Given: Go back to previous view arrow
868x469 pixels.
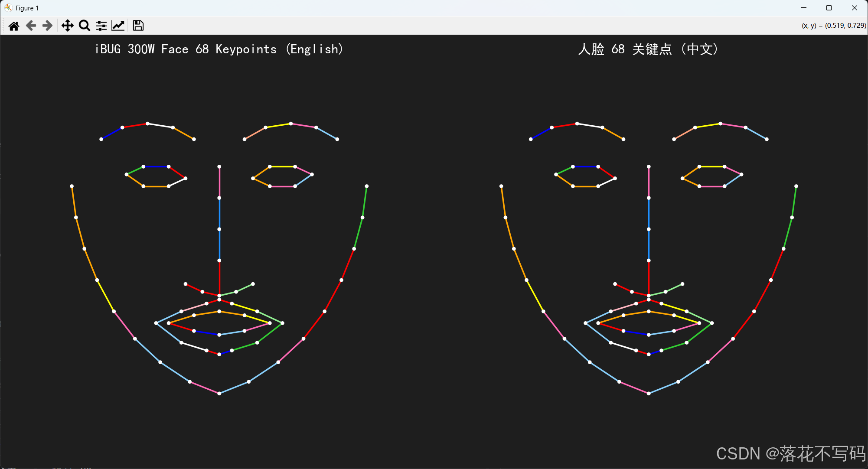Looking at the screenshot, I should point(31,26).
